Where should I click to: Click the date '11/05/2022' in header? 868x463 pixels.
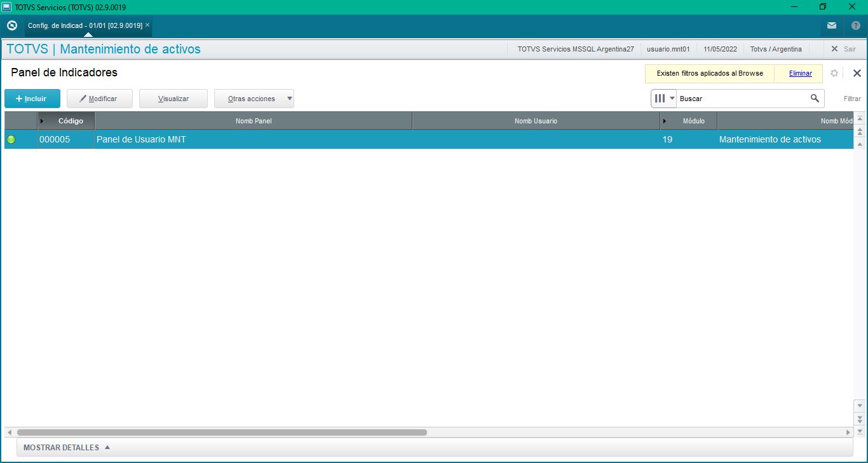tap(720, 49)
